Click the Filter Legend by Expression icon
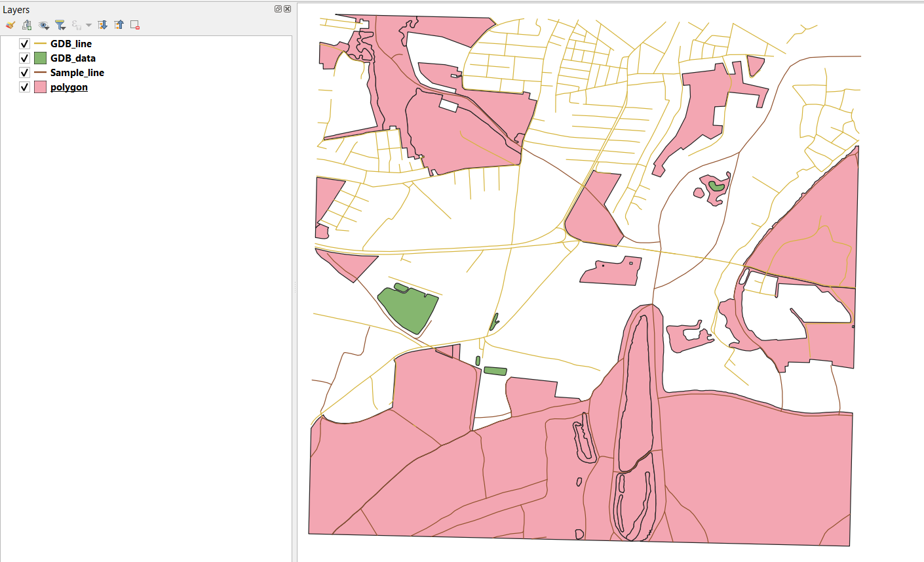The image size is (924, 562). [x=77, y=25]
